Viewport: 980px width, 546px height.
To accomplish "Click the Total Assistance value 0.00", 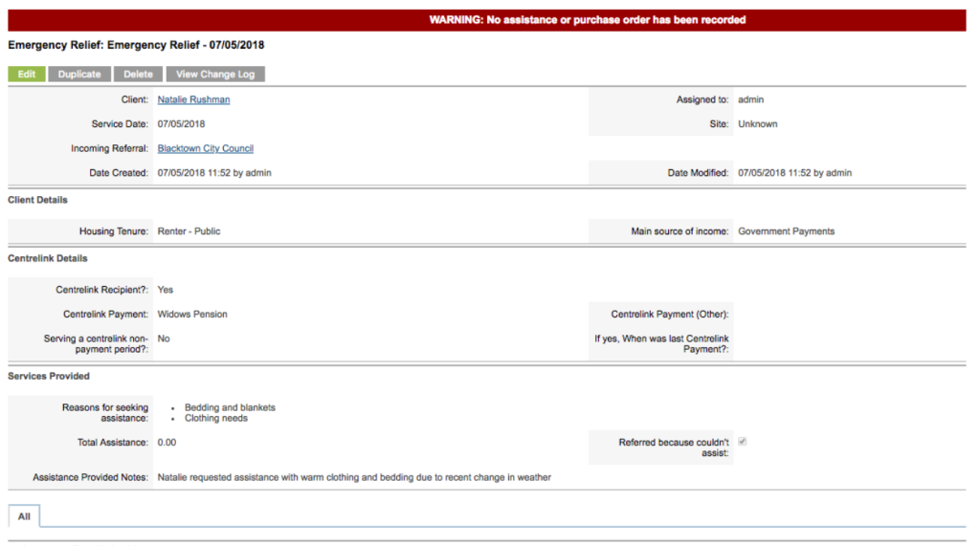I will pos(167,443).
